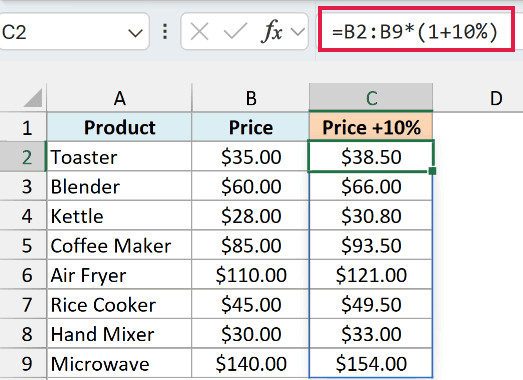Select the Microwave cell
Viewport: 523px width, 380px height.
click(x=119, y=363)
